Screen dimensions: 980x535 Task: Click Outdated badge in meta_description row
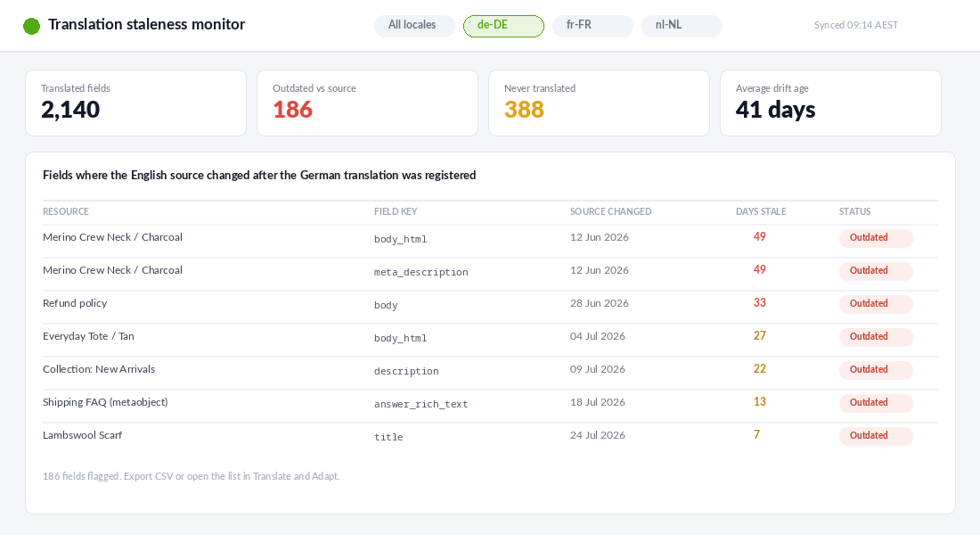(x=876, y=271)
